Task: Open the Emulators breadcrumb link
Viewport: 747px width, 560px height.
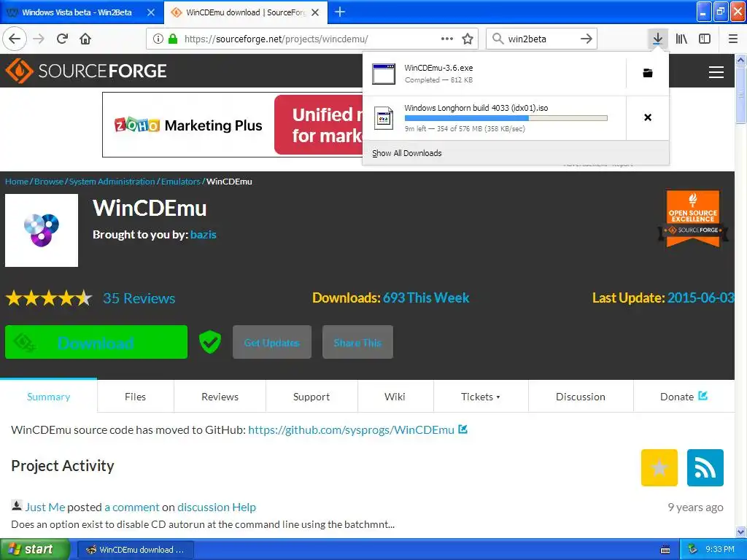Action: click(x=181, y=182)
